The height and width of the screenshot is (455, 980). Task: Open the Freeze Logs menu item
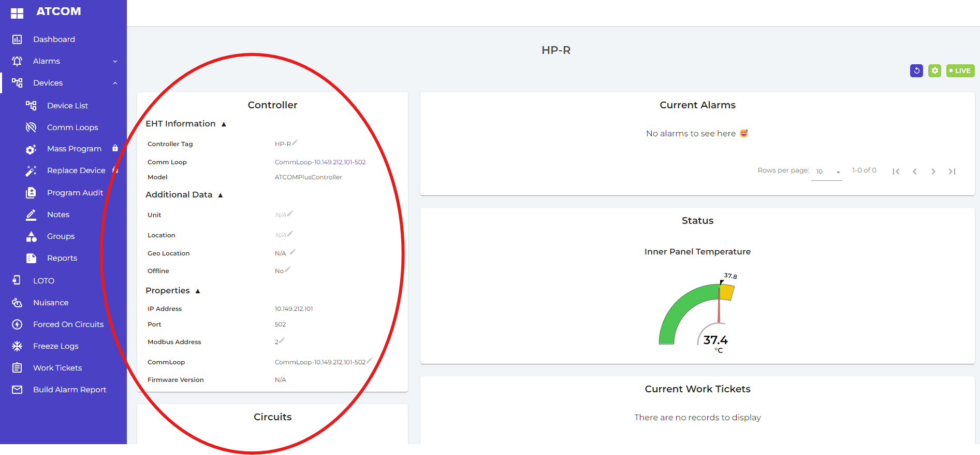click(55, 346)
